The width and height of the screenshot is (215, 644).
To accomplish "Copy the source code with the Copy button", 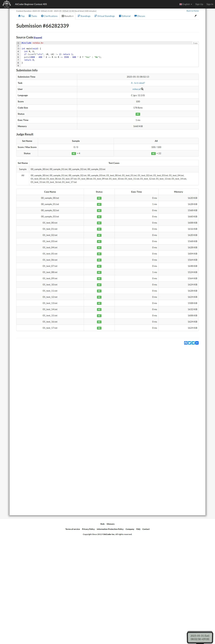I will point(195,43).
